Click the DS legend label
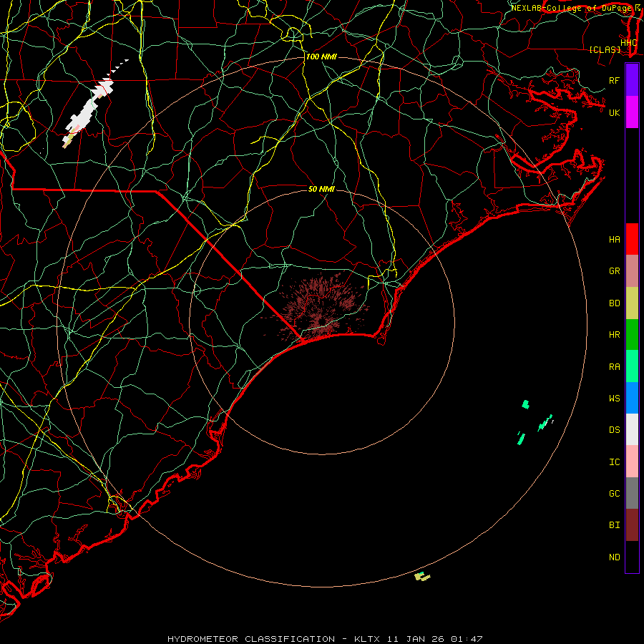Screen dimensions: 644x644 click(x=614, y=430)
